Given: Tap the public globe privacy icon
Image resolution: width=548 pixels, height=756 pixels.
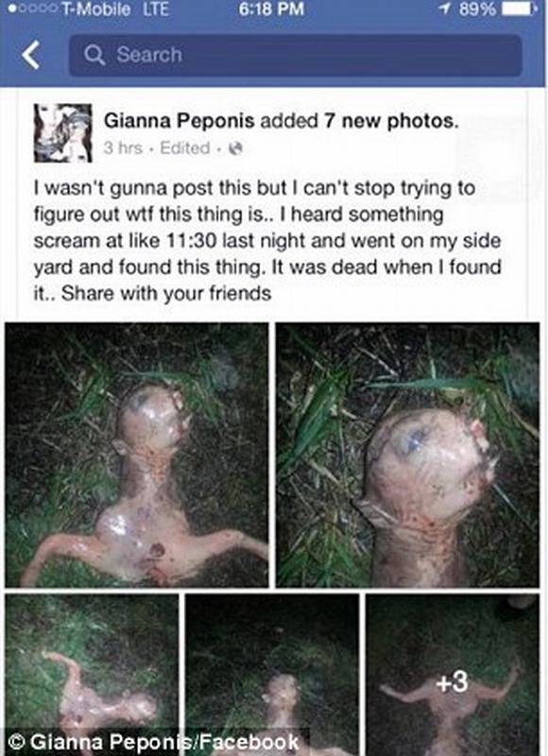Looking at the screenshot, I should 235,148.
